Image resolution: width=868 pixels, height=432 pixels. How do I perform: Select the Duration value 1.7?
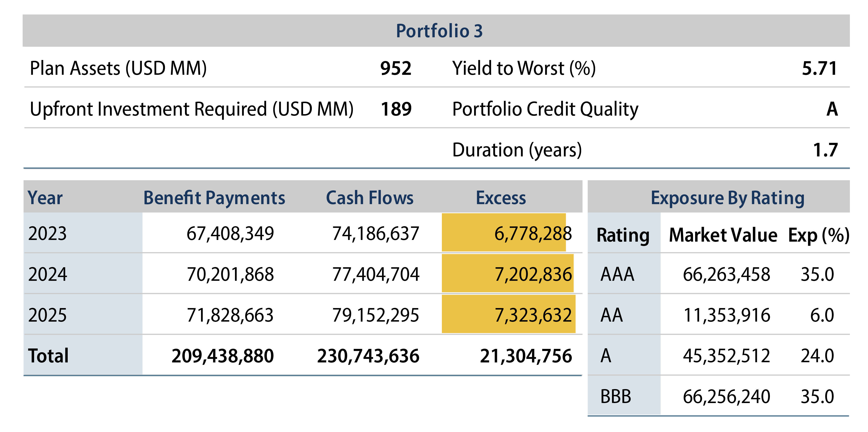tap(825, 150)
